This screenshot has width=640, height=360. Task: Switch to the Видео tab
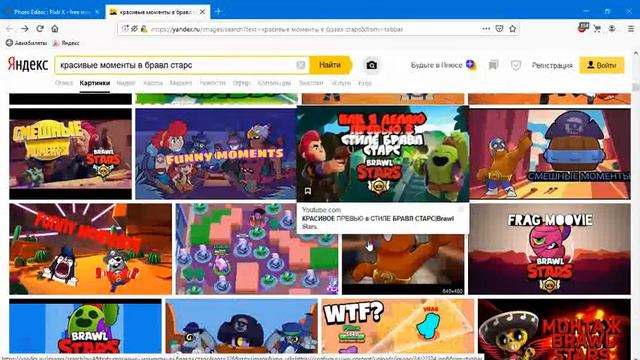point(126,83)
